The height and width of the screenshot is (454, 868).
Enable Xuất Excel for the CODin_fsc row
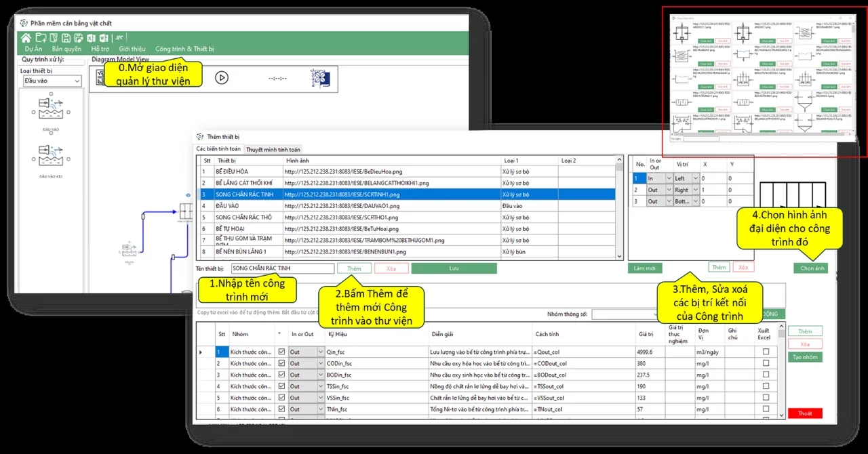766,363
